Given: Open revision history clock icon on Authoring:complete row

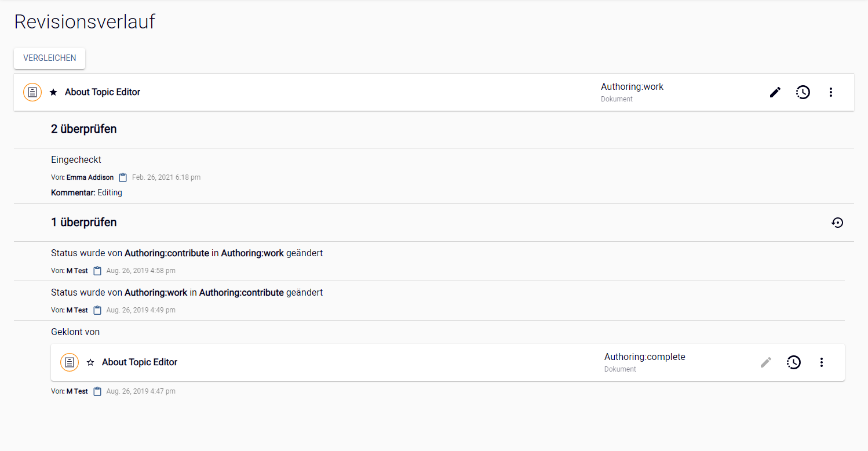Looking at the screenshot, I should (x=793, y=362).
